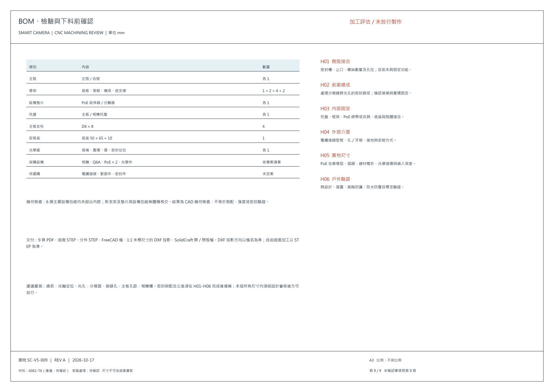554x392 pixels.
Task: Select '玻璃、壓環、眉、密封佔位' cell
Action: coord(104,150)
